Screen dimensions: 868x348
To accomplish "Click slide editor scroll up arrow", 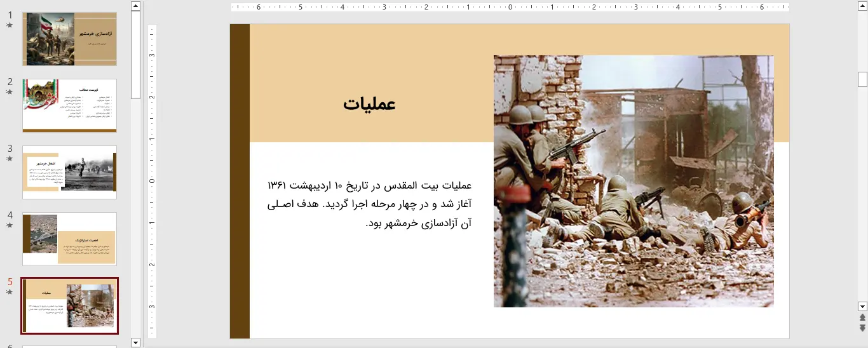I will coord(862,6).
